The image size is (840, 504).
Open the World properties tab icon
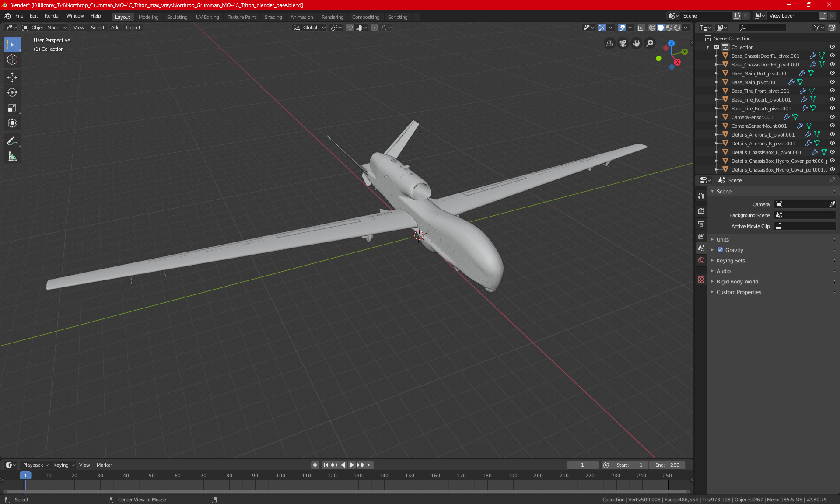click(x=701, y=260)
